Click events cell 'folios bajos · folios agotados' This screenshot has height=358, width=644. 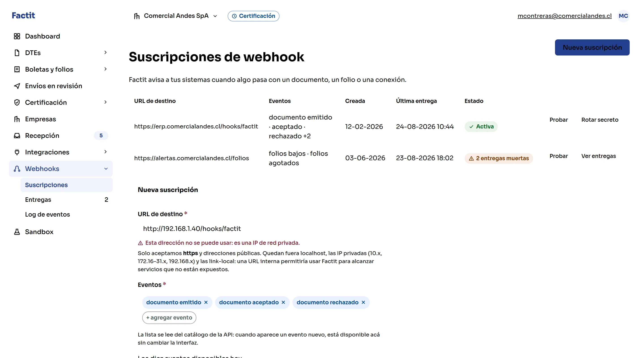point(298,158)
